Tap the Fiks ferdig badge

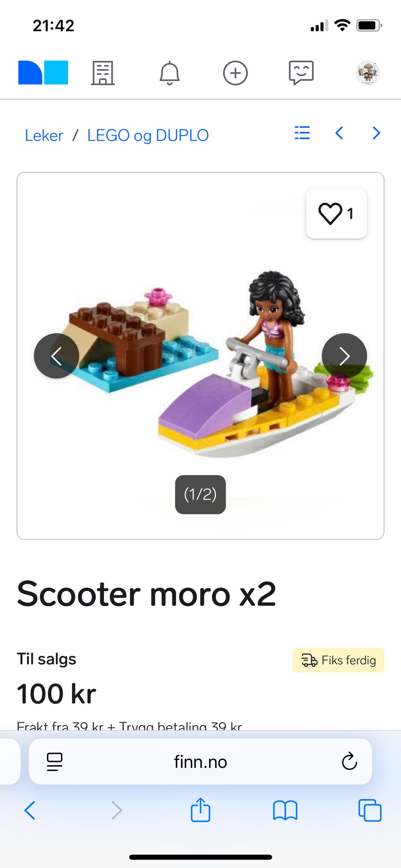[x=338, y=660]
